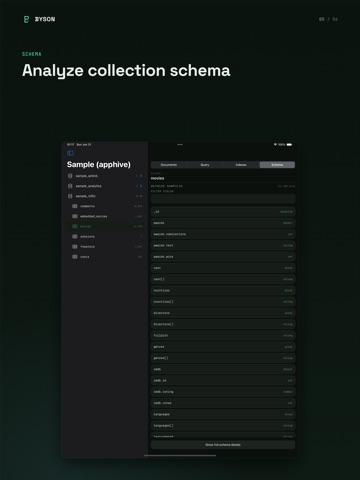This screenshot has height=480, width=360.
Task: Open the imdb.votes field row
Action: click(223, 403)
